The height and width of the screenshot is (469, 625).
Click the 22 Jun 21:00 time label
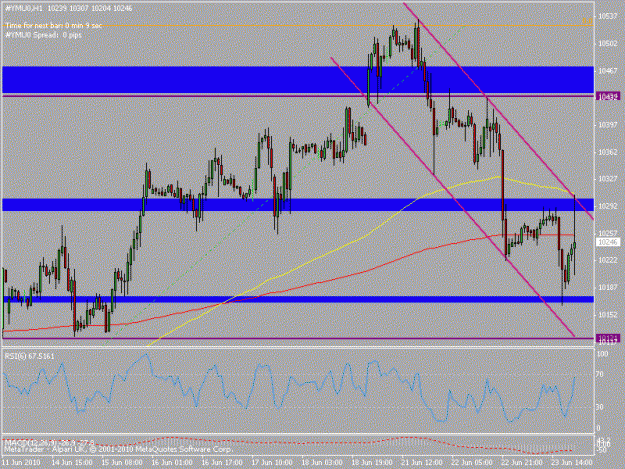coord(522,462)
